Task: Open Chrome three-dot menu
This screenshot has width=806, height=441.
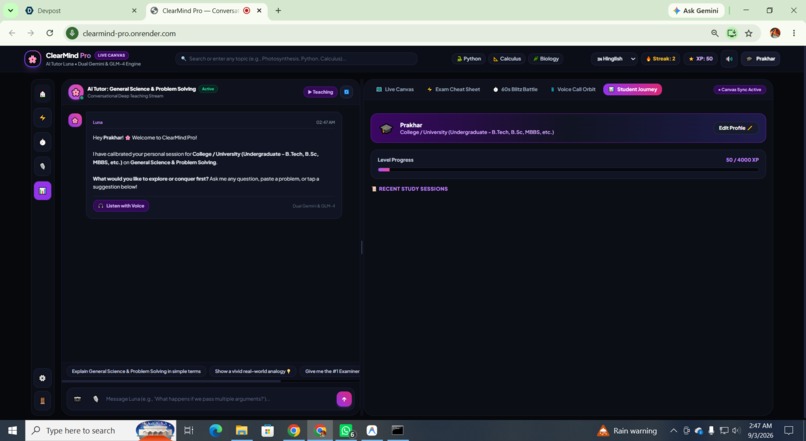Action: point(794,33)
